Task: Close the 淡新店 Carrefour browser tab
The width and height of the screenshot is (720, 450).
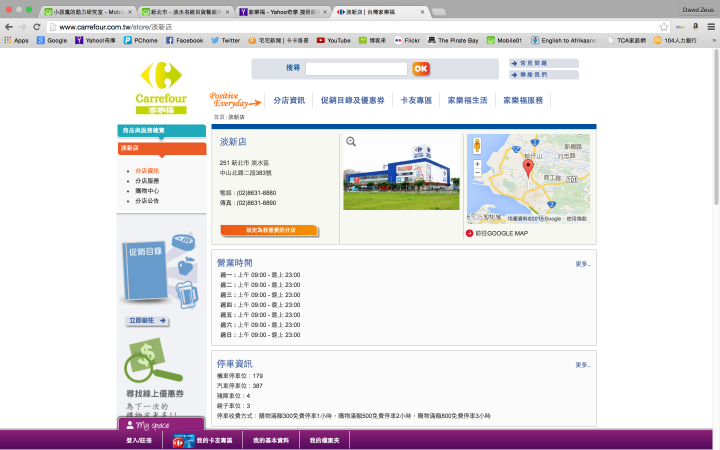Action: click(422, 12)
